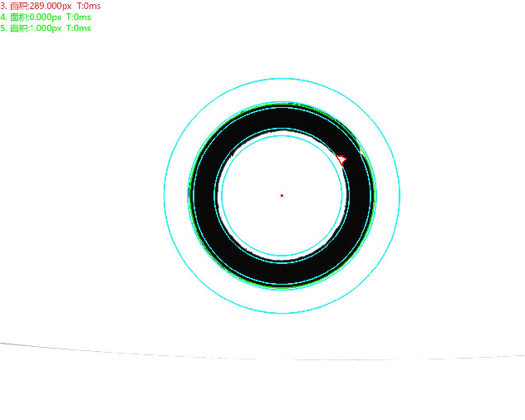Image resolution: width=525 pixels, height=420 pixels.
Task: Click the red triangular defect marker on ring
Action: pyautogui.click(x=341, y=159)
